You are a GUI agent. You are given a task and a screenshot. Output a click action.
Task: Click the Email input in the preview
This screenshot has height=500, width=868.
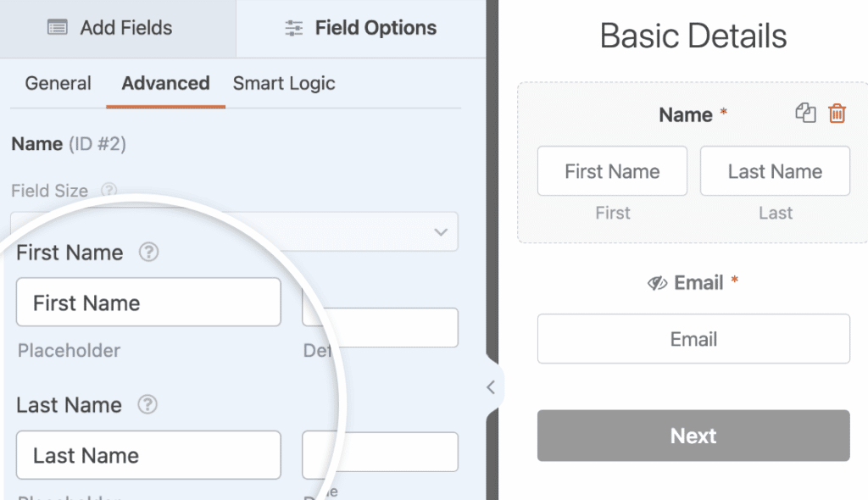coord(693,338)
